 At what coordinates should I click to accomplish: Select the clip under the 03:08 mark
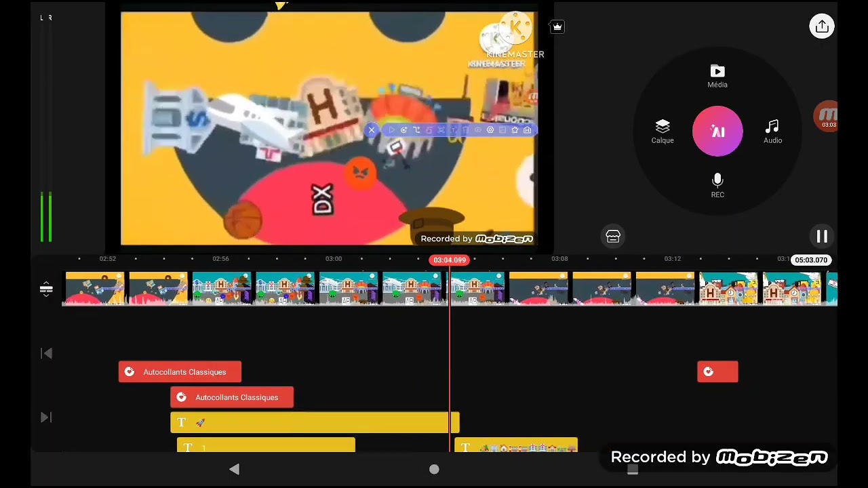[x=538, y=289]
